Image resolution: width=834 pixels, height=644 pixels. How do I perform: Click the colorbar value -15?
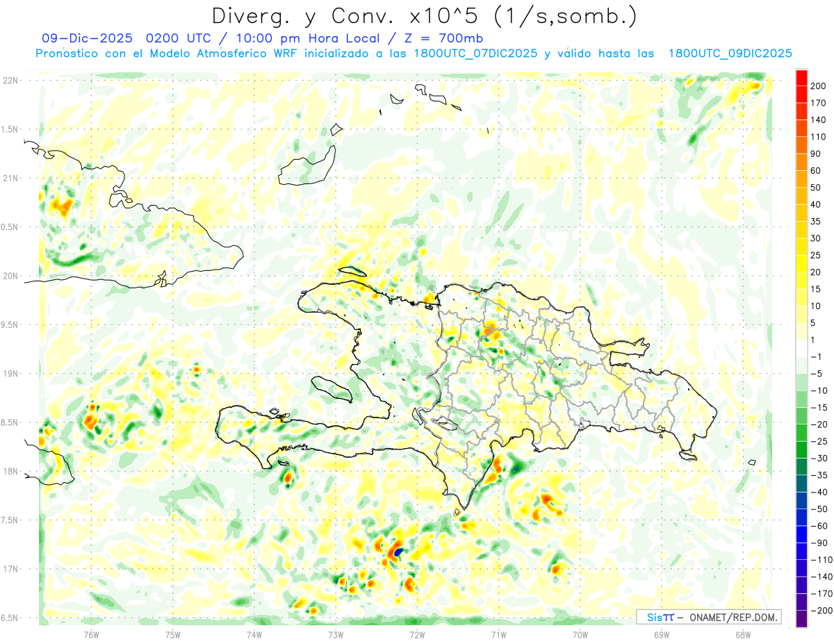tap(821, 408)
